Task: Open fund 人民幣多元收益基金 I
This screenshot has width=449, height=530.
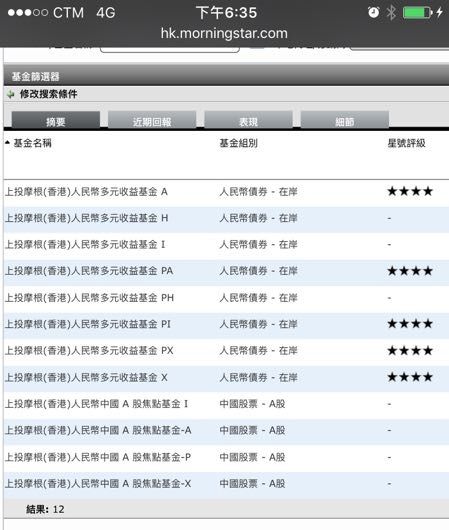Action: [x=85, y=244]
